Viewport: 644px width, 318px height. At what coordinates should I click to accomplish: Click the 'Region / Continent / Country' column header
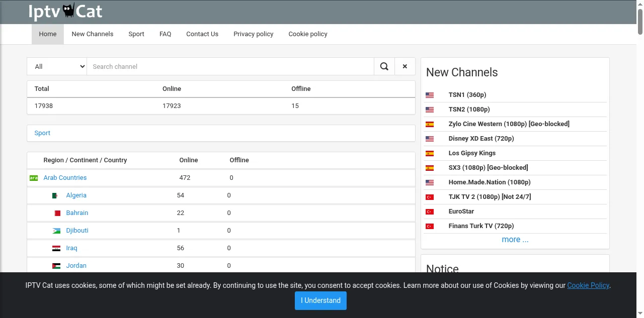click(85, 160)
